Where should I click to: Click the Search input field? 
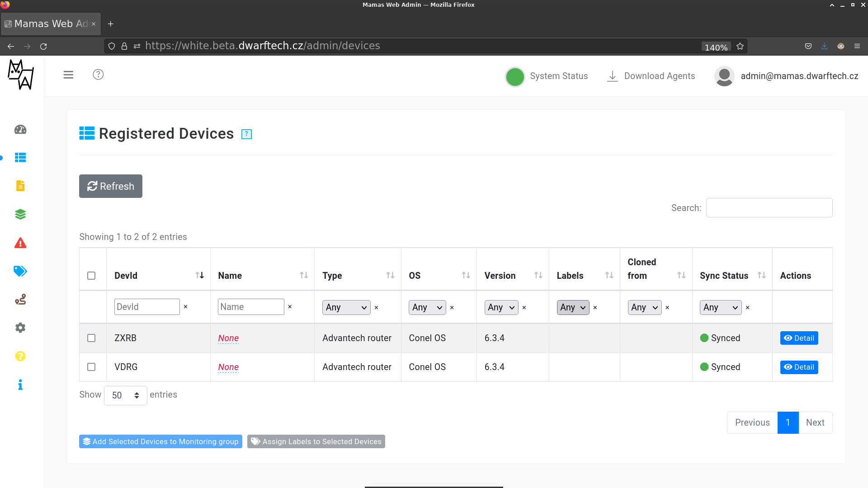(x=769, y=208)
